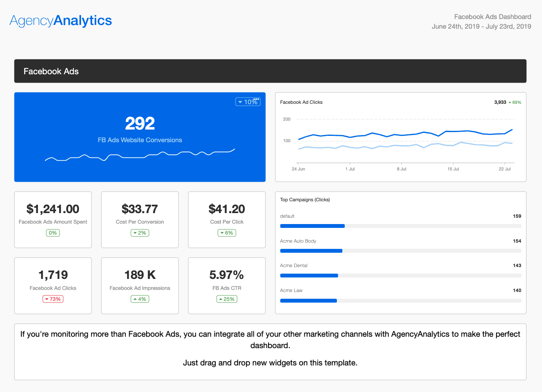Click the 6% badge under Cost Per Click
Screen dimensions: 542x392
coord(227,232)
